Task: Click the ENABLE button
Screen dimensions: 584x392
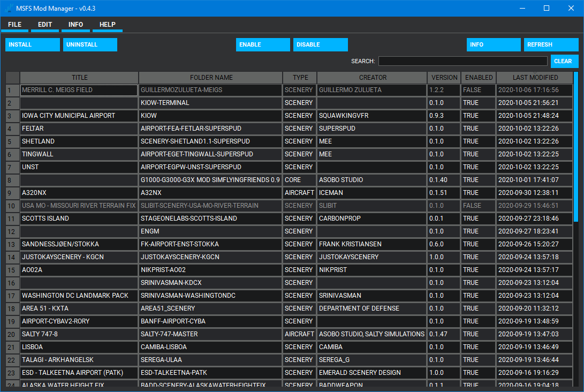Action: [x=263, y=44]
